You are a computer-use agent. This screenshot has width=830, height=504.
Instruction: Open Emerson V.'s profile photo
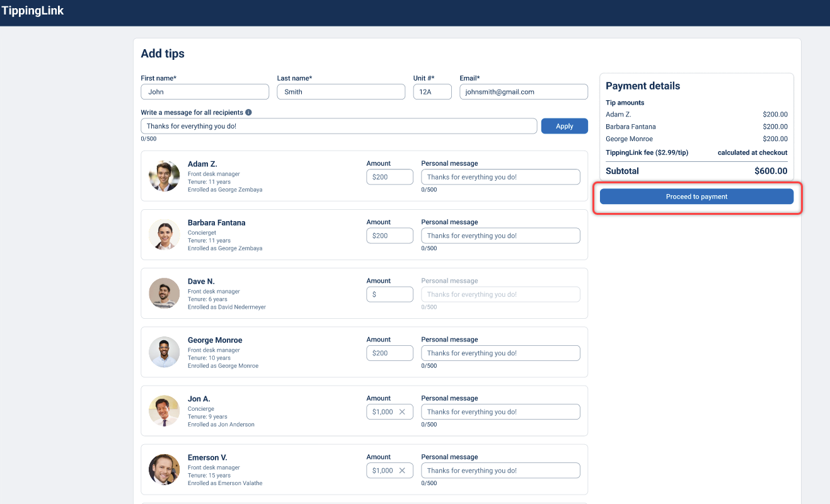click(164, 469)
